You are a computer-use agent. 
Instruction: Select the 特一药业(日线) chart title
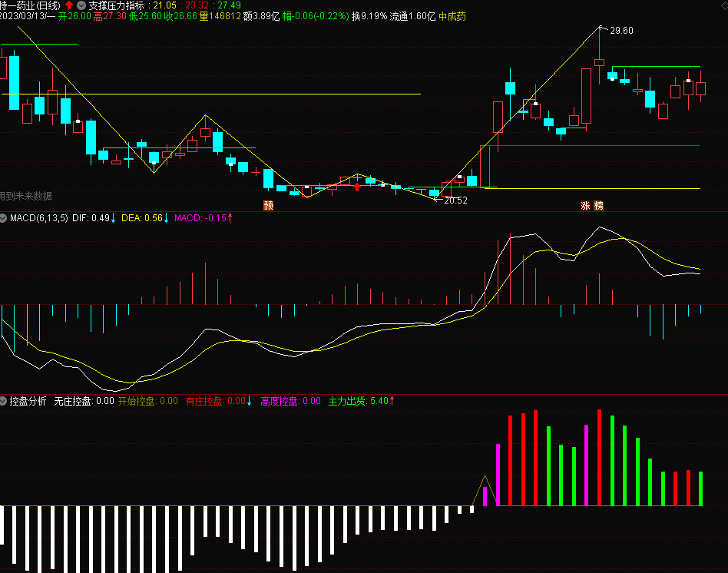coord(30,5)
